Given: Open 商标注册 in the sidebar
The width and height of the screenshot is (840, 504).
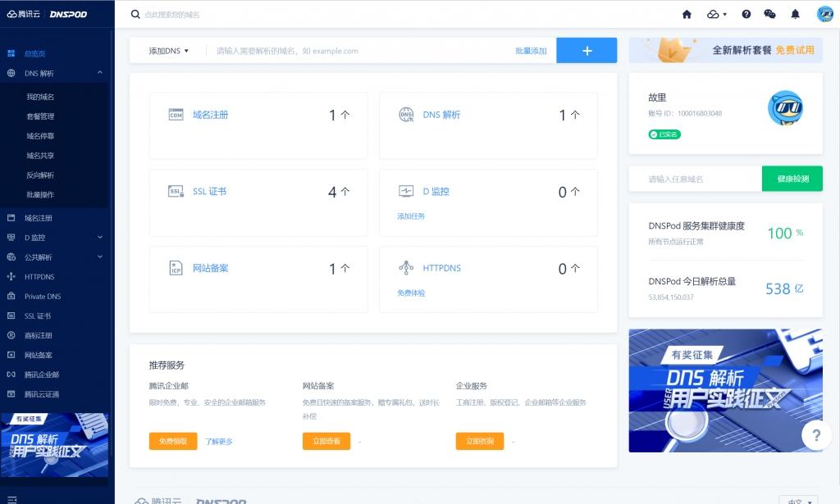Looking at the screenshot, I should 38,335.
